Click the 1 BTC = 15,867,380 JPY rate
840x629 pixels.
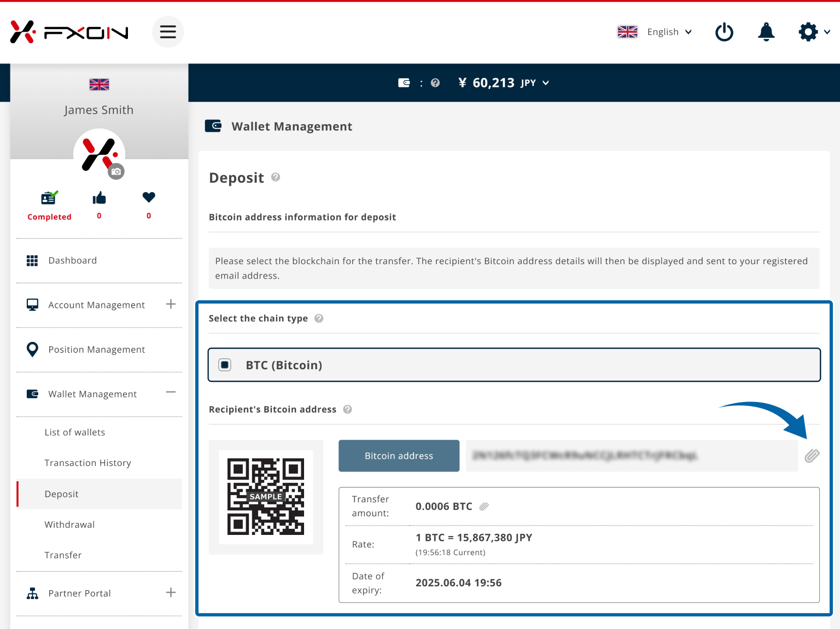[x=474, y=538]
